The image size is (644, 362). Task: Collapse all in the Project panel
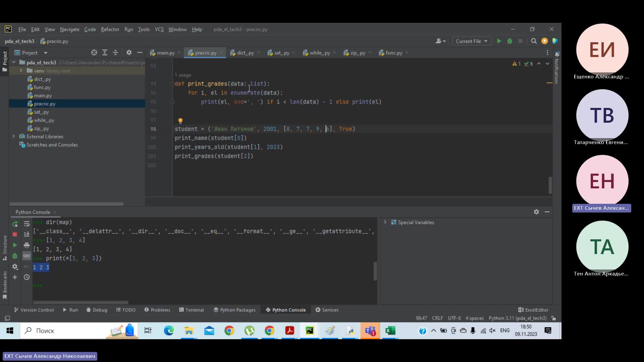(x=115, y=53)
